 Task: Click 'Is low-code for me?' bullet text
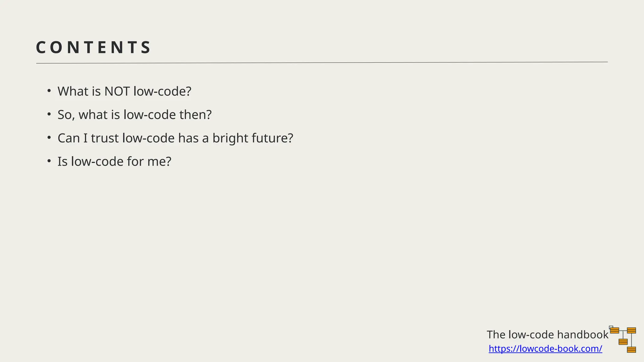pyautogui.click(x=114, y=162)
